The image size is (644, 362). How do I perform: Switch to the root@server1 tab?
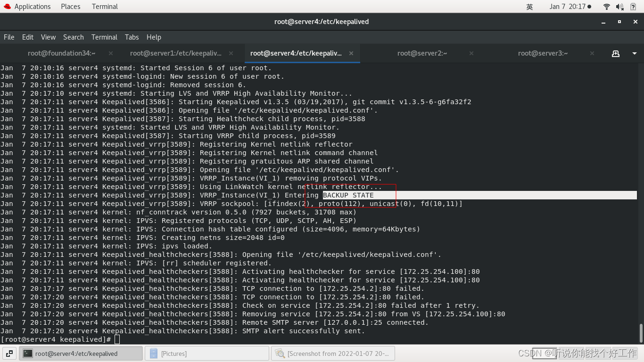point(175,53)
